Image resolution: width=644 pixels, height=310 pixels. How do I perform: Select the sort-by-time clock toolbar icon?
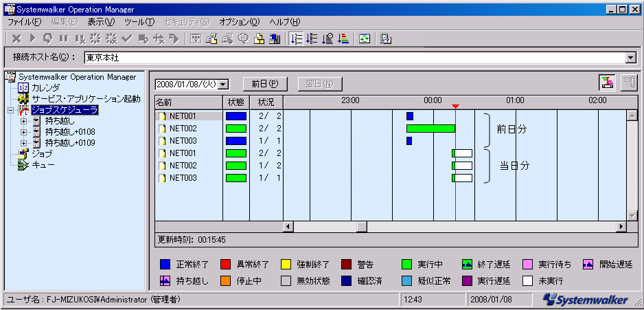point(327,38)
